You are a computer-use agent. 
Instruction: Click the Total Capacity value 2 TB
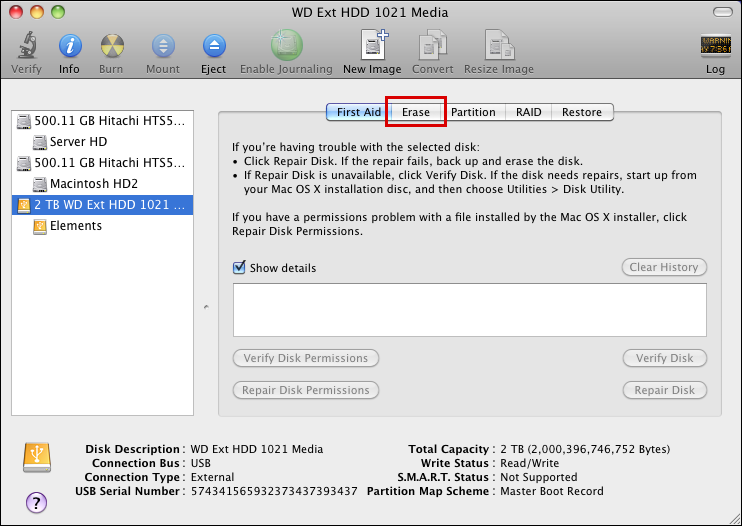(585, 449)
